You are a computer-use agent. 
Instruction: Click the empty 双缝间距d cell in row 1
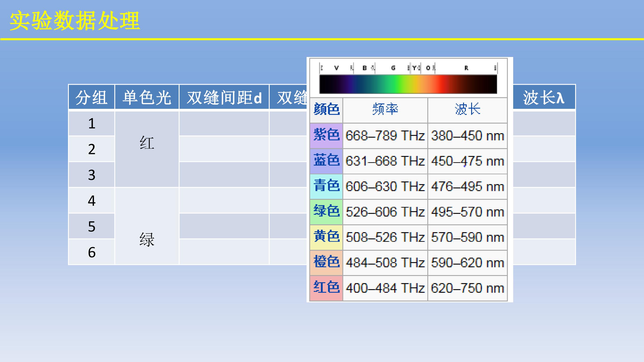[x=224, y=123]
